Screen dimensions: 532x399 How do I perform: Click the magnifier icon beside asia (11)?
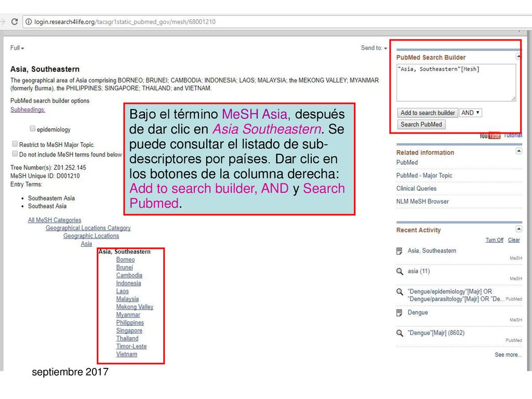click(x=400, y=271)
